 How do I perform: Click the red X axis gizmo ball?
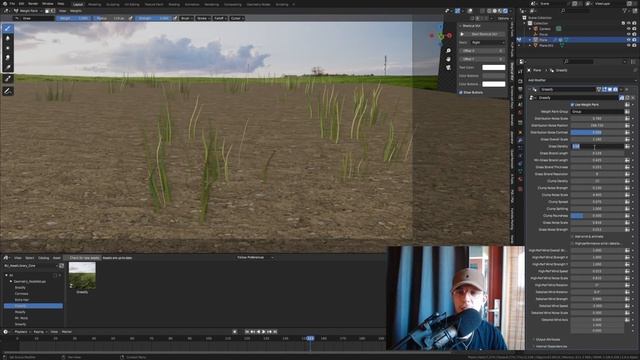(x=449, y=36)
